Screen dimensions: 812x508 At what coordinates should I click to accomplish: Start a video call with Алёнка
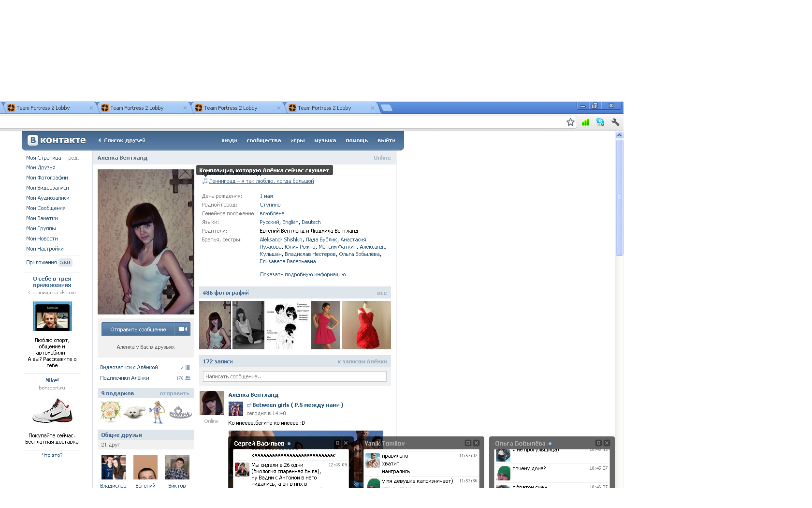coord(183,329)
